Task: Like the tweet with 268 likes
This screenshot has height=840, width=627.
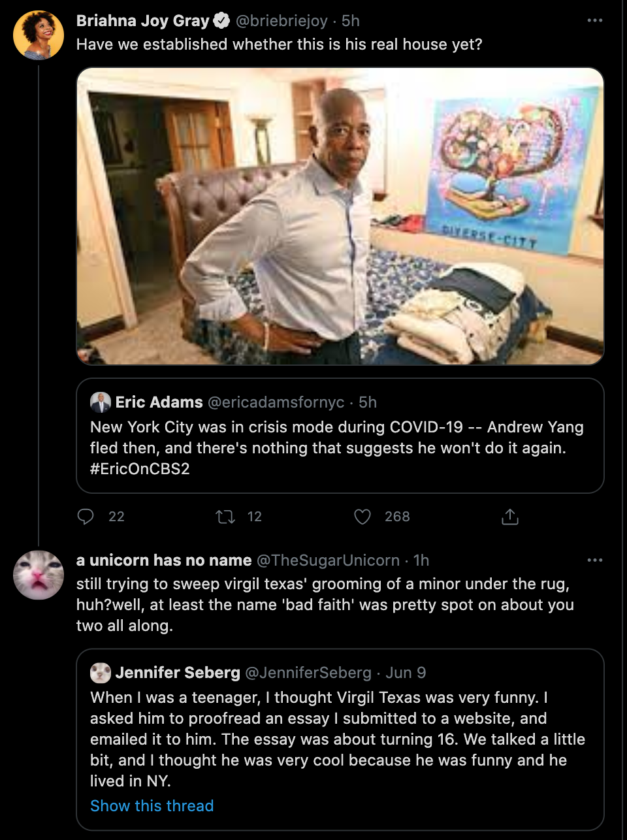Action: tap(362, 517)
